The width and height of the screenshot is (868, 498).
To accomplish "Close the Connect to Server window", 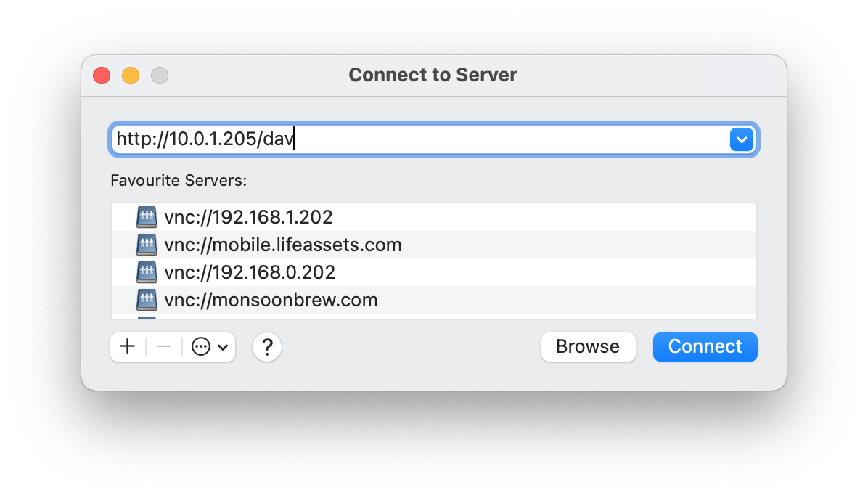I will point(102,75).
